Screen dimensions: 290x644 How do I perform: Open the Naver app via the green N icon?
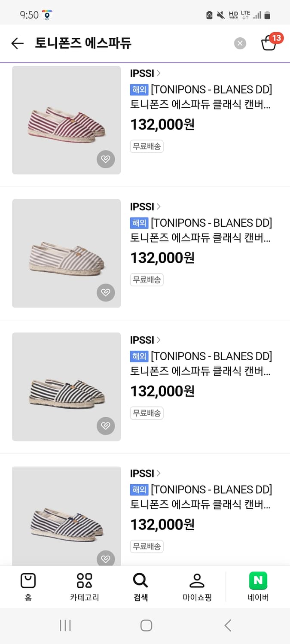pos(257,580)
